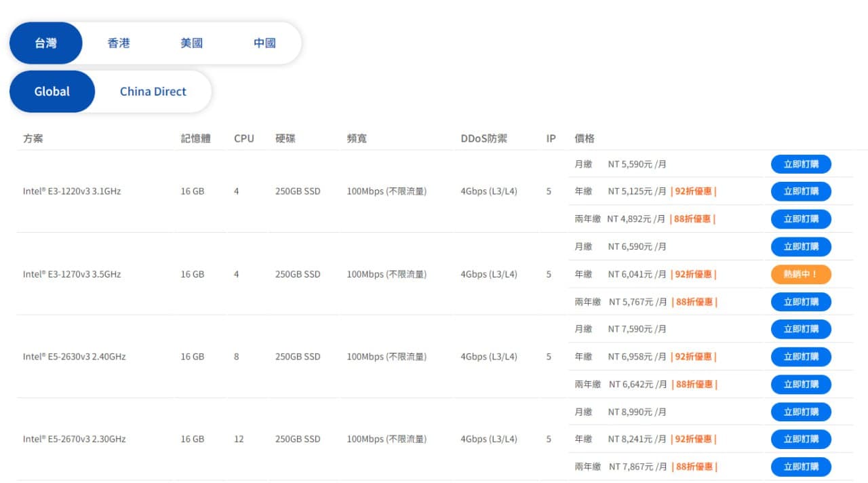Switch to the China Direct tab
This screenshot has height=483, width=868.
(x=153, y=92)
